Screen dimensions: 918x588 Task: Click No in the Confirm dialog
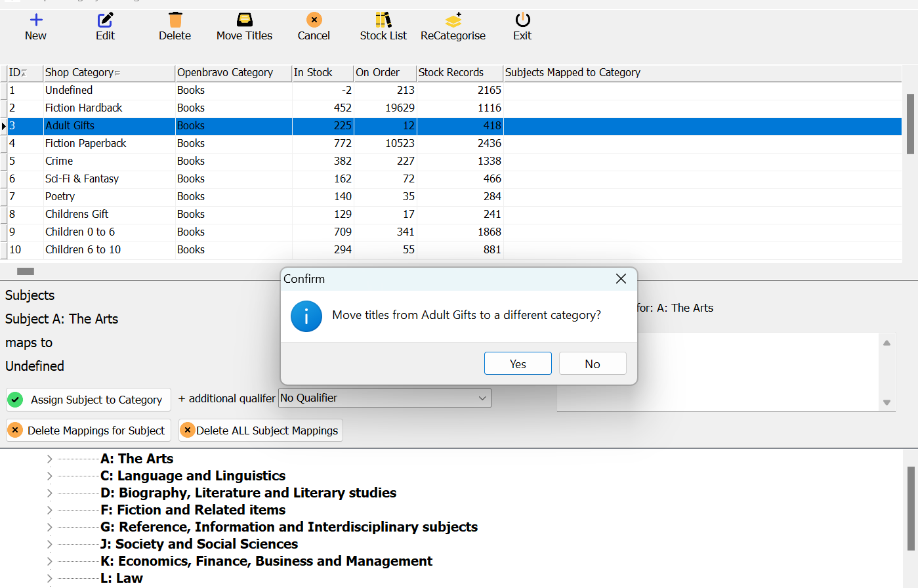pos(593,364)
